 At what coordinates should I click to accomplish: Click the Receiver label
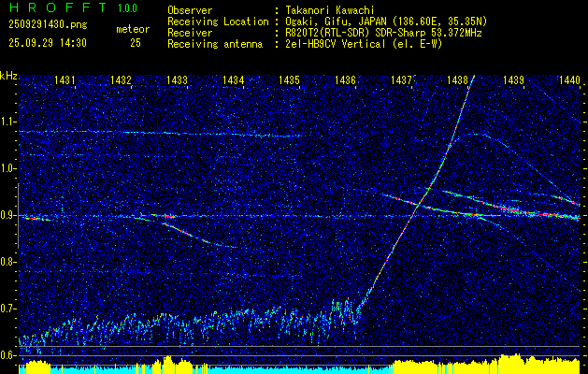point(190,33)
